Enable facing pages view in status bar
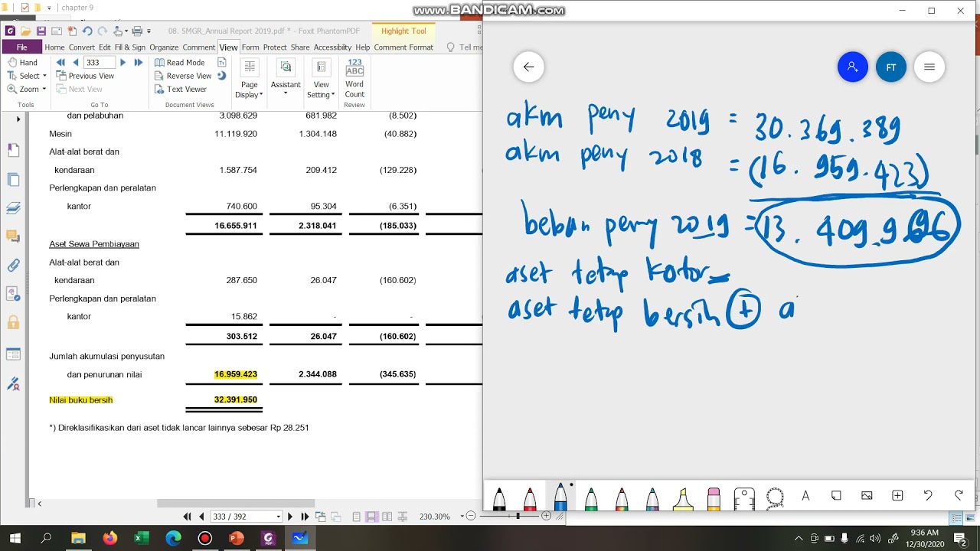980x551 pixels. click(387, 517)
